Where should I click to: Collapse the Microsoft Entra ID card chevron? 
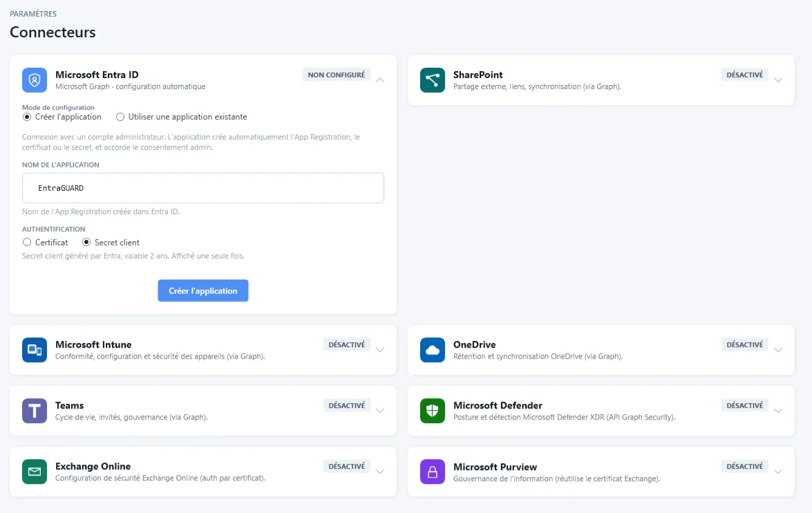(380, 80)
